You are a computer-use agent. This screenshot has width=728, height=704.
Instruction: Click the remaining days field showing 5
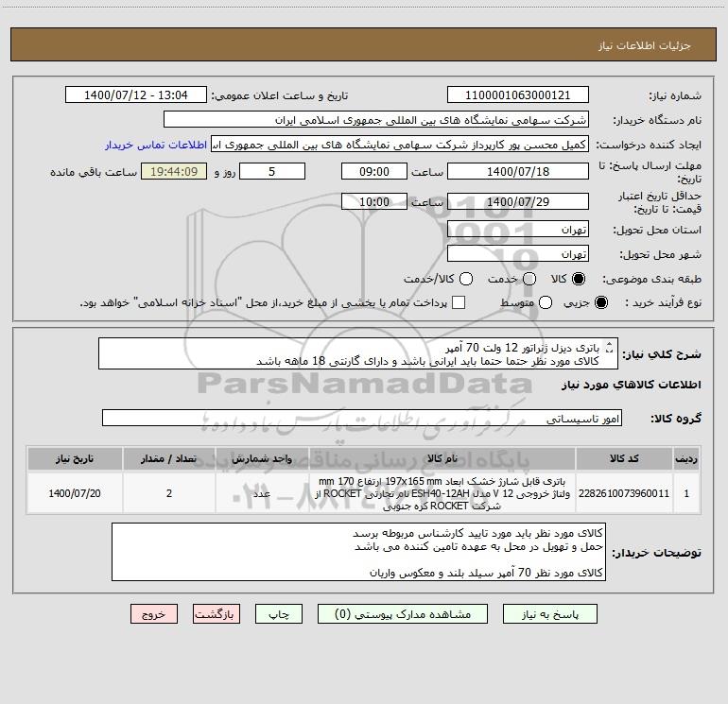click(272, 171)
